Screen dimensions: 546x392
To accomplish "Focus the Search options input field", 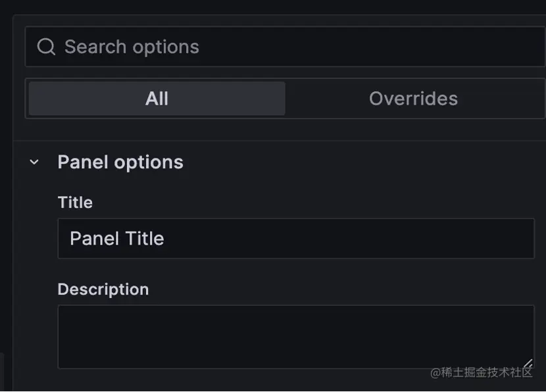I will pyautogui.click(x=329, y=47).
